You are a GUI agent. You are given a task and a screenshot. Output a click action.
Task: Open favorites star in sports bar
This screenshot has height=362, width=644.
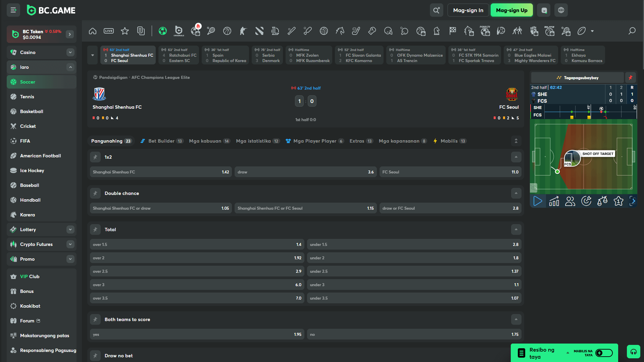point(125,31)
